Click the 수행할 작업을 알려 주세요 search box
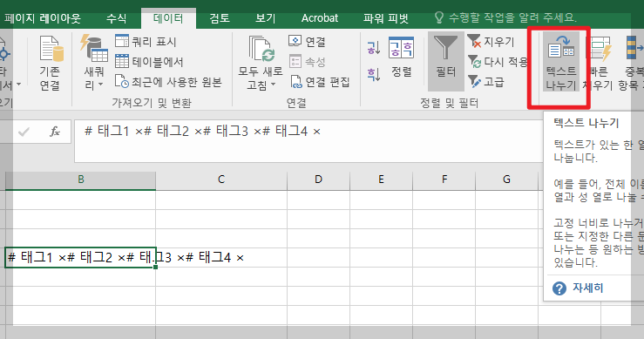Image resolution: width=644 pixels, height=339 pixels. (x=506, y=17)
